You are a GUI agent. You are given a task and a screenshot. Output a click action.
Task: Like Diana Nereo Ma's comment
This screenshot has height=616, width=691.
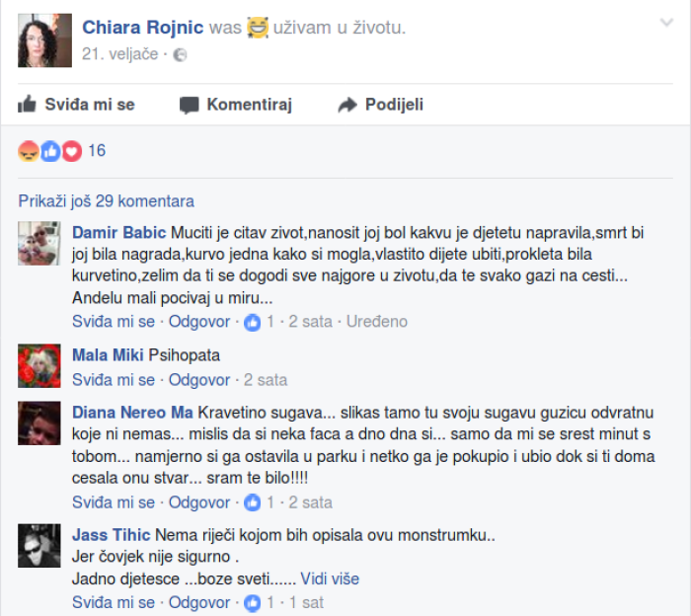(x=114, y=502)
